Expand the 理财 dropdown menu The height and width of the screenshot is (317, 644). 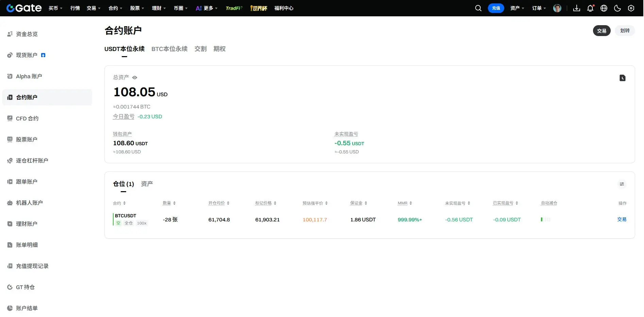pyautogui.click(x=159, y=8)
